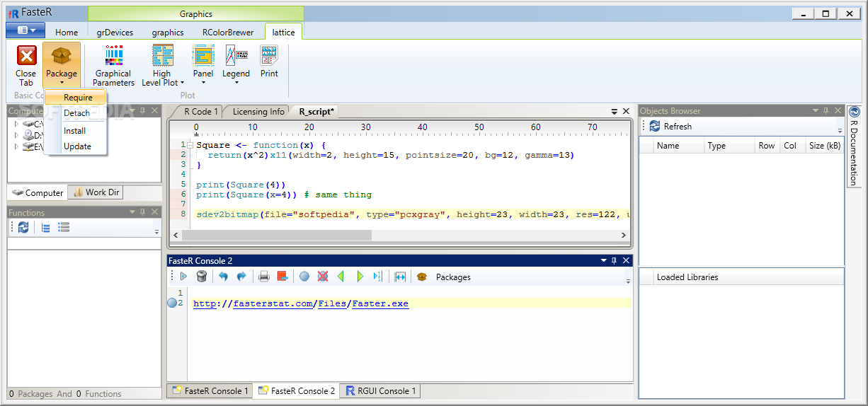This screenshot has height=406, width=868.
Task: Click the editor scroll right arrow
Action: coord(623,236)
